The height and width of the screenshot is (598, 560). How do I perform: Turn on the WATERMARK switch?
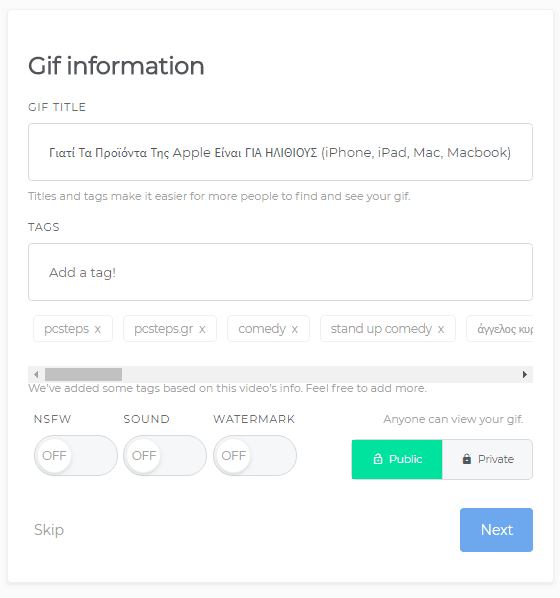point(255,455)
